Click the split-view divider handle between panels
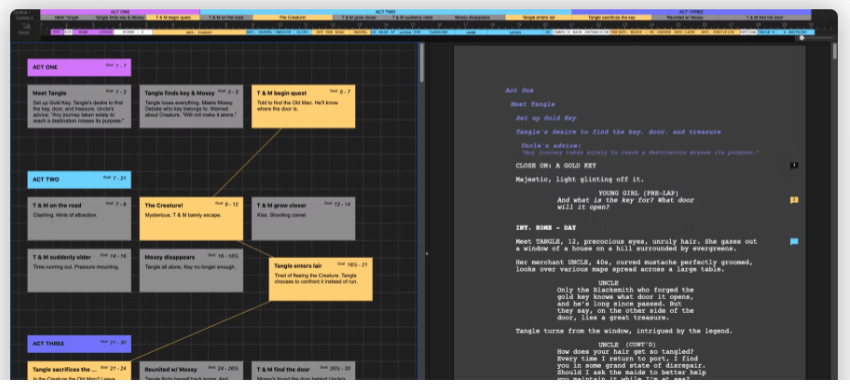Viewport: 850px width, 389px height. [427, 253]
